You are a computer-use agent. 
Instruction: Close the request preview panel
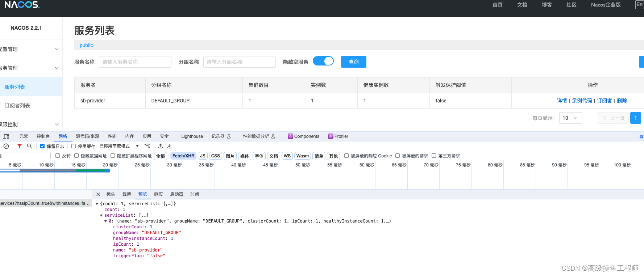point(98,194)
